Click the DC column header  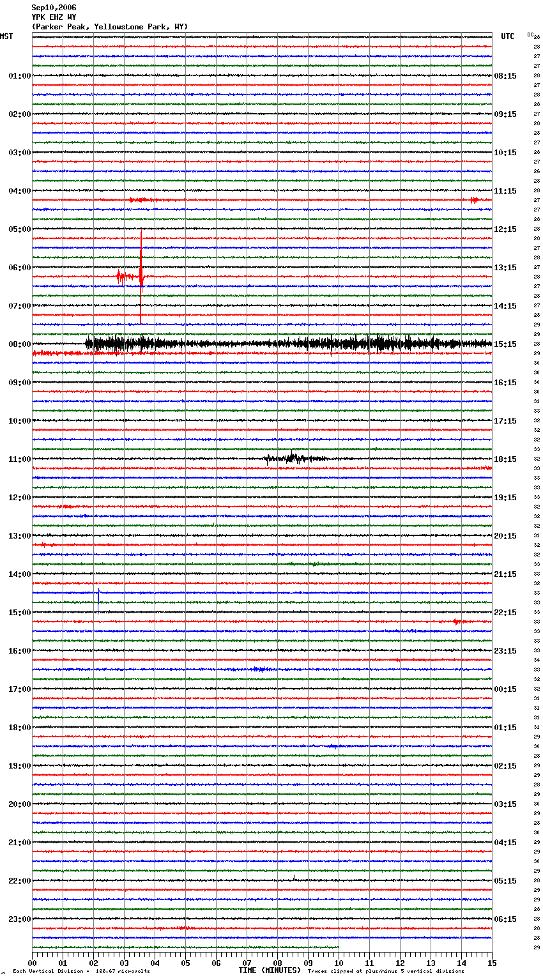click(x=530, y=34)
